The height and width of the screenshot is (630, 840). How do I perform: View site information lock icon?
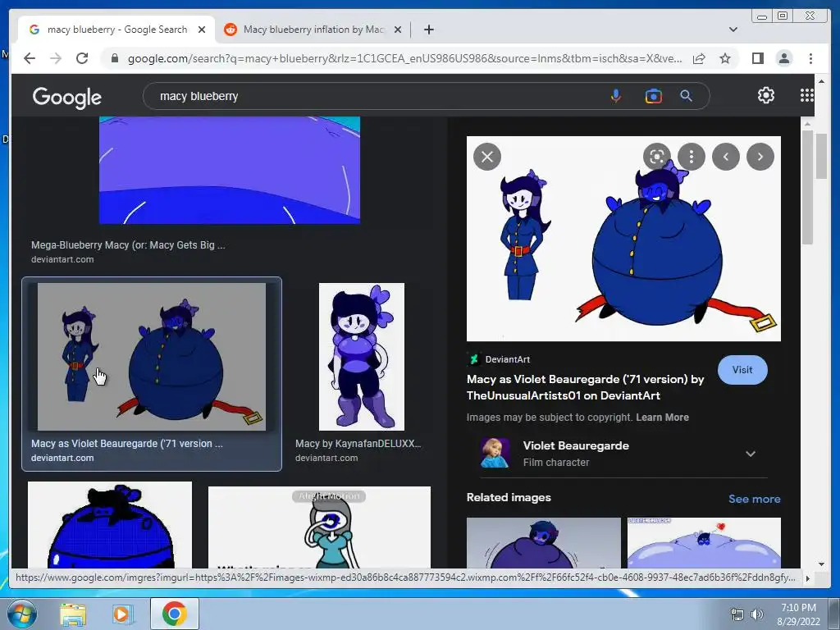(x=114, y=58)
